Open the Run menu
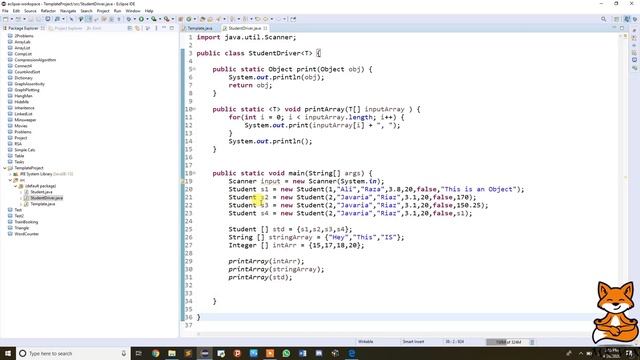 (x=118, y=11)
